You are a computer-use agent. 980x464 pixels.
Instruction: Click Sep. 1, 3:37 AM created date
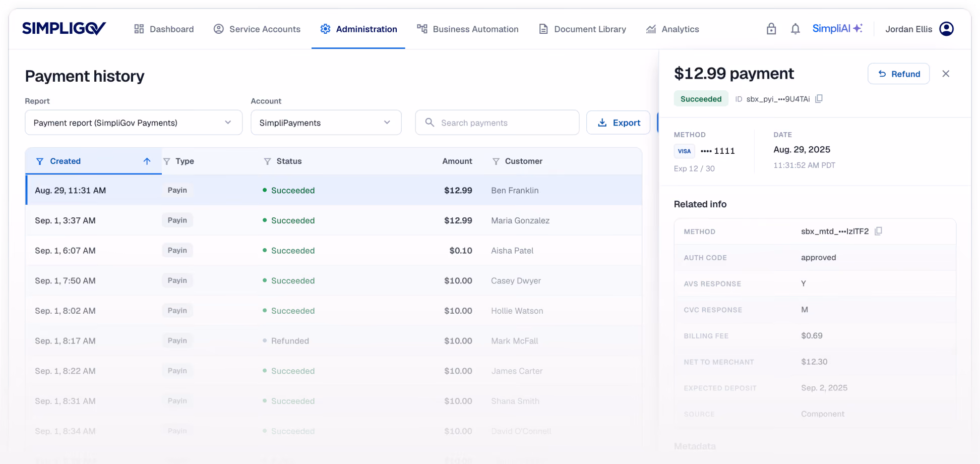point(65,220)
